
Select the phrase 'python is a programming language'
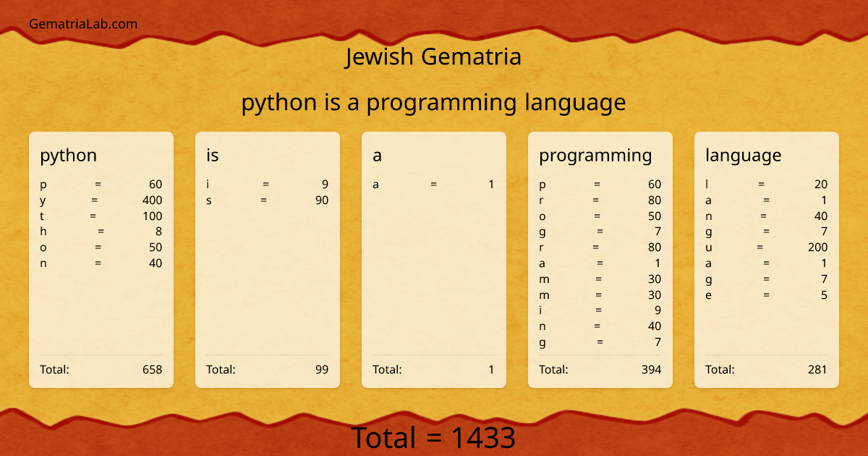pyautogui.click(x=434, y=102)
